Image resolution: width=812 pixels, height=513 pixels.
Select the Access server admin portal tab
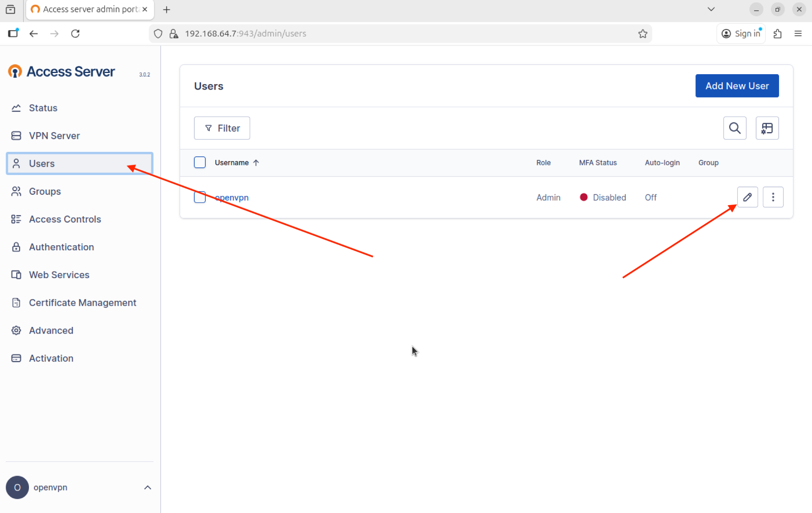click(90, 10)
